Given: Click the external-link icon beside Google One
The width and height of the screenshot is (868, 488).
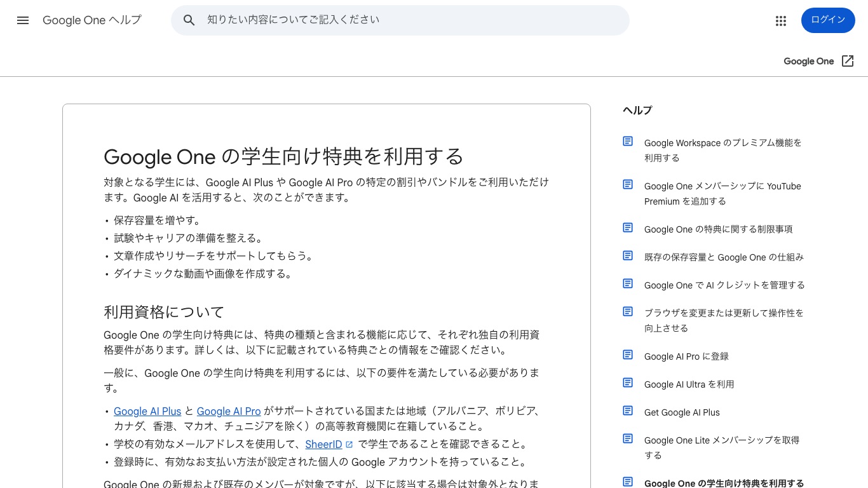Looking at the screenshot, I should coord(848,61).
